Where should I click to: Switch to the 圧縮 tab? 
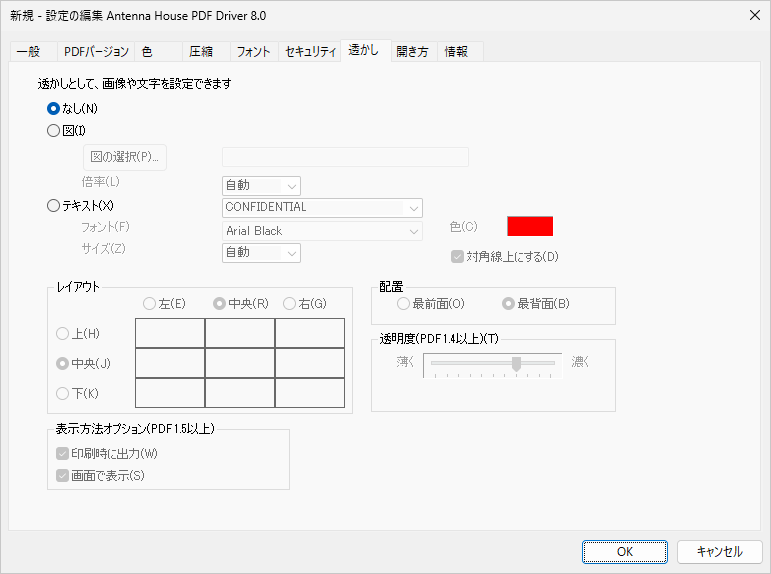coord(201,52)
